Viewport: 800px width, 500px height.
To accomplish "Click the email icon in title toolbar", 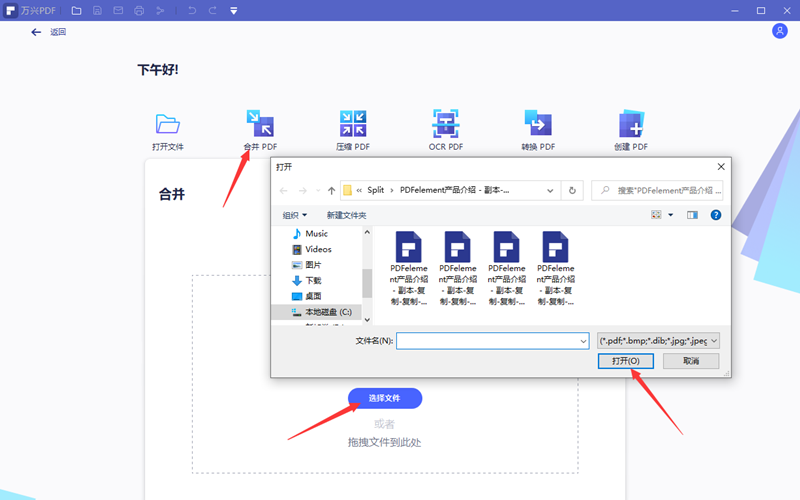I will point(118,10).
